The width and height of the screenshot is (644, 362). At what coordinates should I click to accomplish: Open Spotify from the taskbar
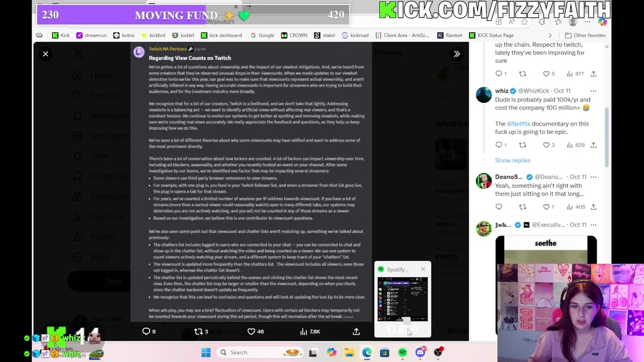[x=403, y=352]
